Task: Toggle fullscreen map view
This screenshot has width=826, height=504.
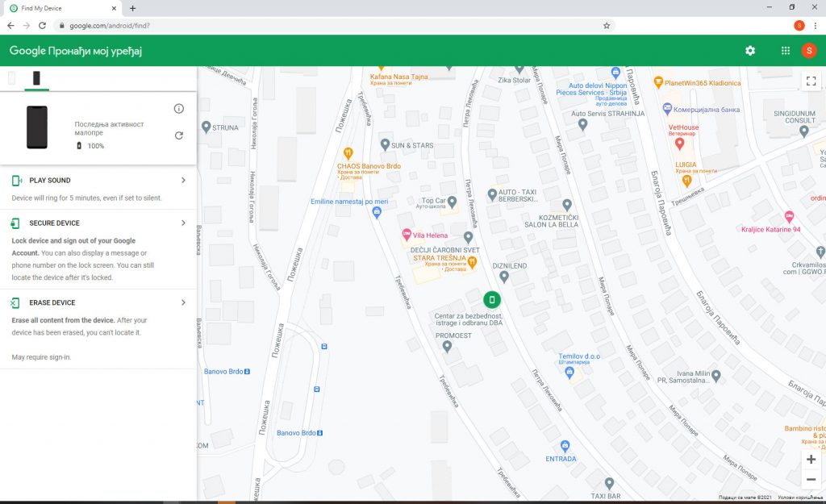Action: (x=811, y=81)
